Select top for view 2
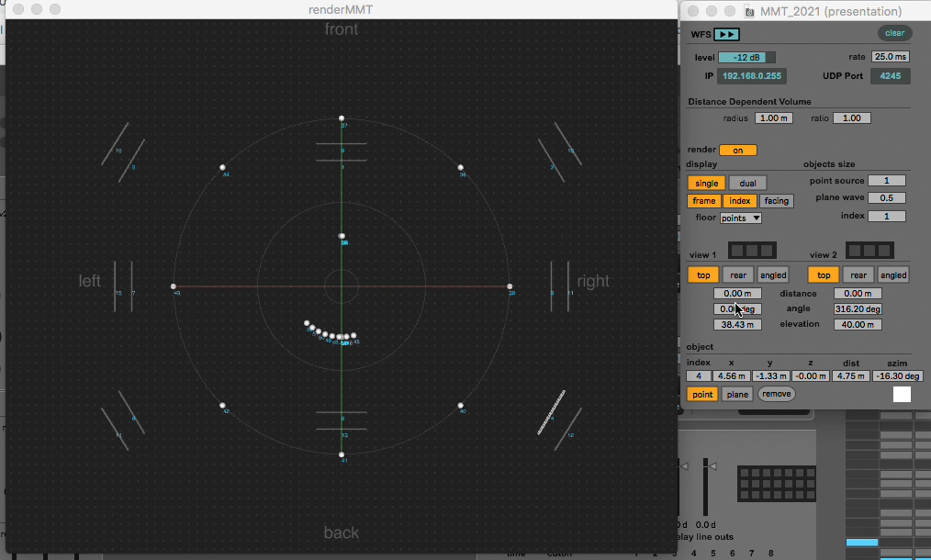 click(x=824, y=275)
